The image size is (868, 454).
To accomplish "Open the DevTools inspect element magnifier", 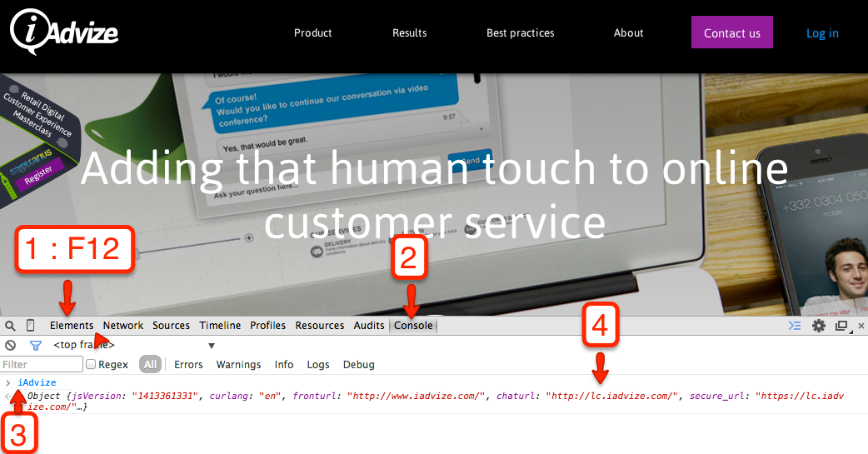I will click(x=11, y=326).
